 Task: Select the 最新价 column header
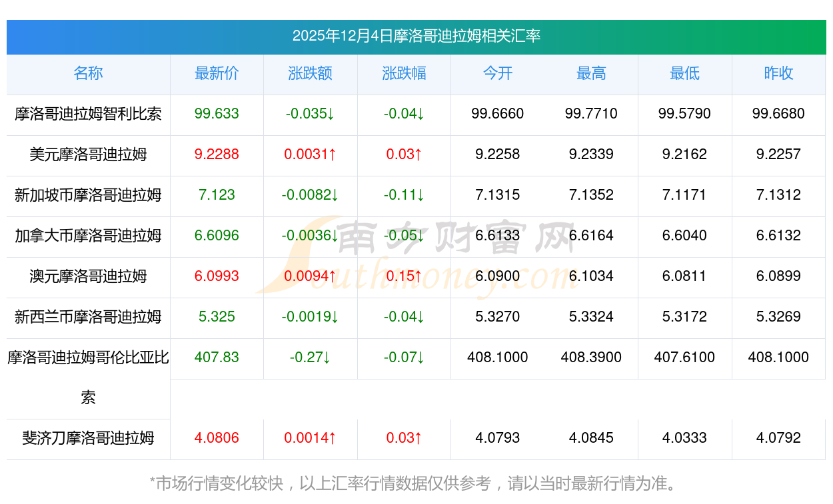click(x=217, y=73)
